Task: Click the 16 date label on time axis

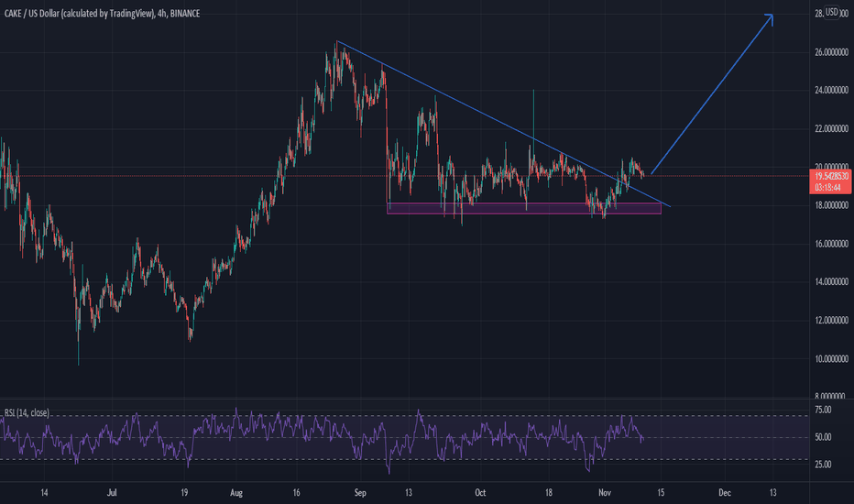Action: click(x=296, y=493)
